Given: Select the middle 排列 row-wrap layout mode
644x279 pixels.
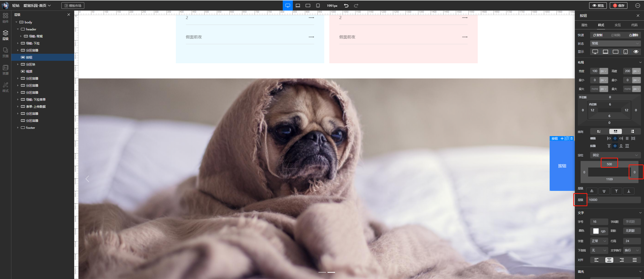Looking at the screenshot, I should click(615, 131).
